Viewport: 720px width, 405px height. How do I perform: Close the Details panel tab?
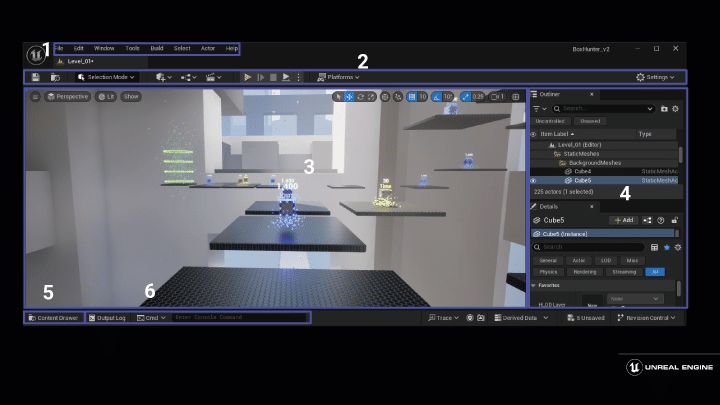click(591, 207)
